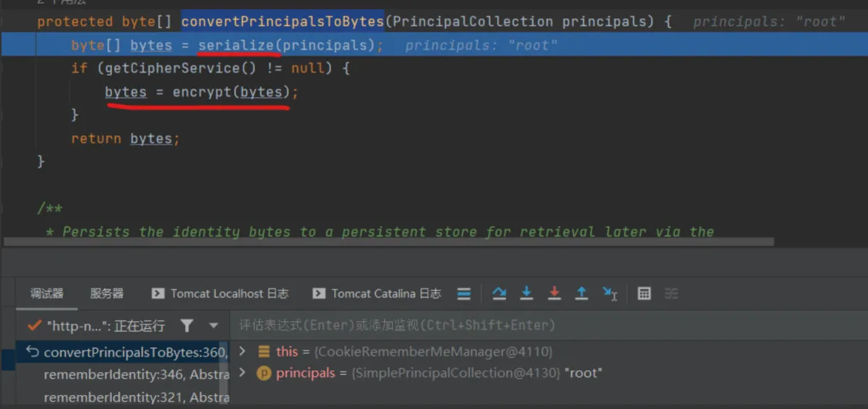Open the Tomcat Catalina 日志 tab
Viewport: 868px width, 409px height.
377,293
